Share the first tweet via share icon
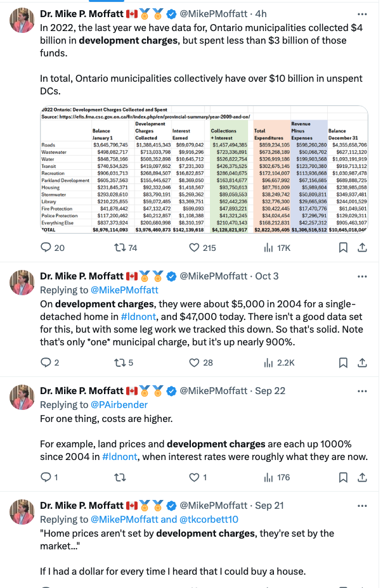 point(362,248)
